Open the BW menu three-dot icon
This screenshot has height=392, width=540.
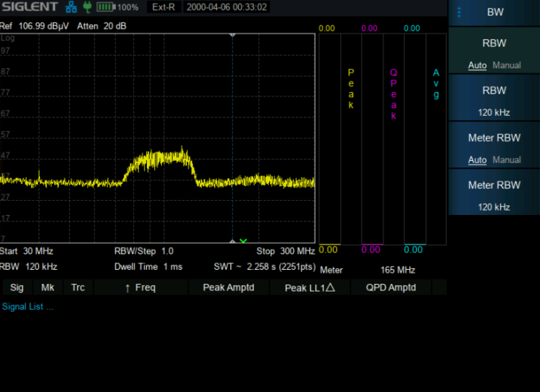pyautogui.click(x=459, y=12)
